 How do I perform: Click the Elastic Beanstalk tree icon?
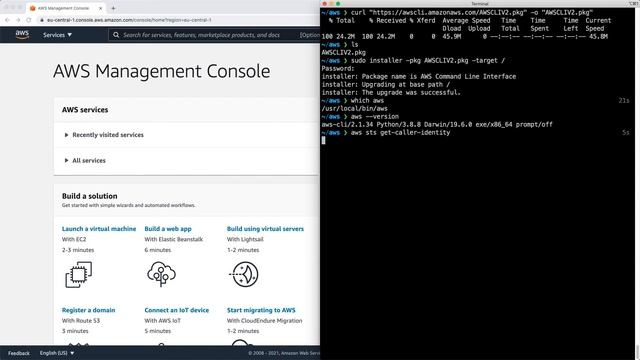coord(162,274)
